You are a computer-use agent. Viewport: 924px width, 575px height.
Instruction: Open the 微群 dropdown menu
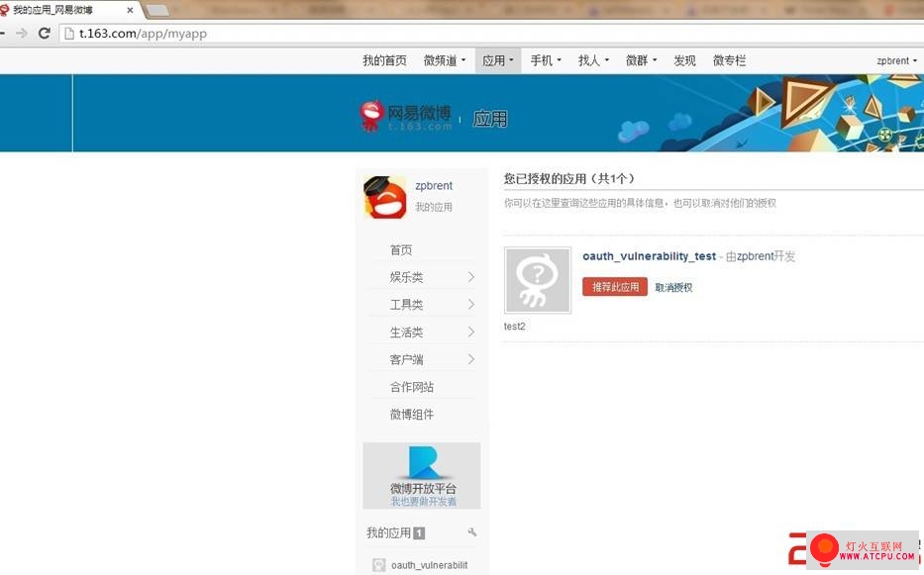tap(641, 60)
